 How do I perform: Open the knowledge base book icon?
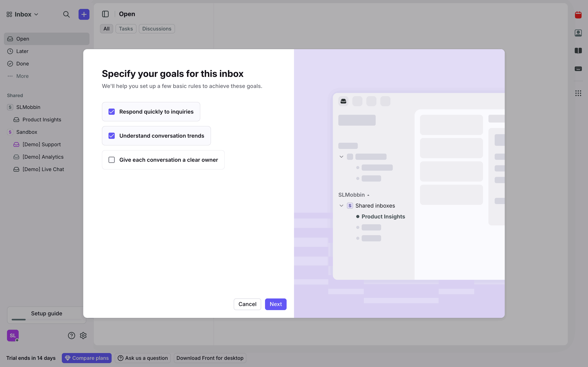(578, 51)
